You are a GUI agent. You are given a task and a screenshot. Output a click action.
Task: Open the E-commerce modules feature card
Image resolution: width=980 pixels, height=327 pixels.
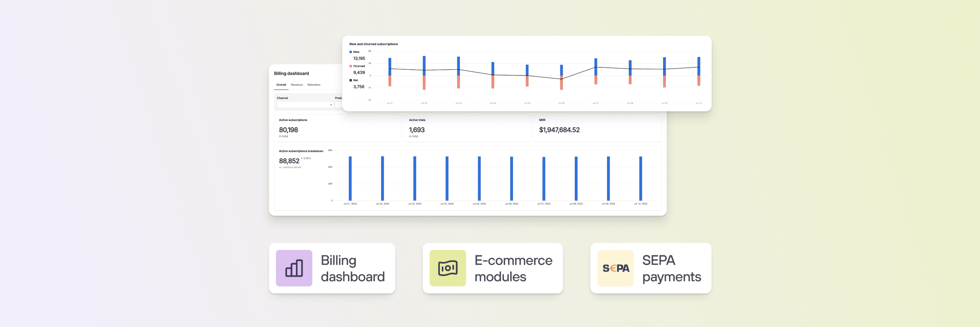pos(492,268)
